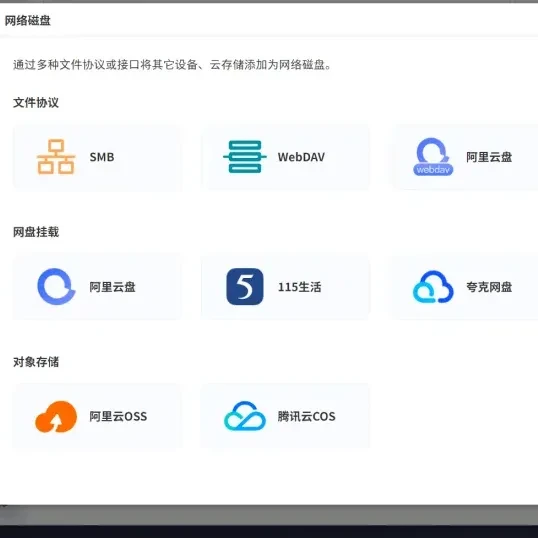This screenshot has width=538, height=538.
Task: Choose the 夸克网盘 label
Action: pos(489,287)
